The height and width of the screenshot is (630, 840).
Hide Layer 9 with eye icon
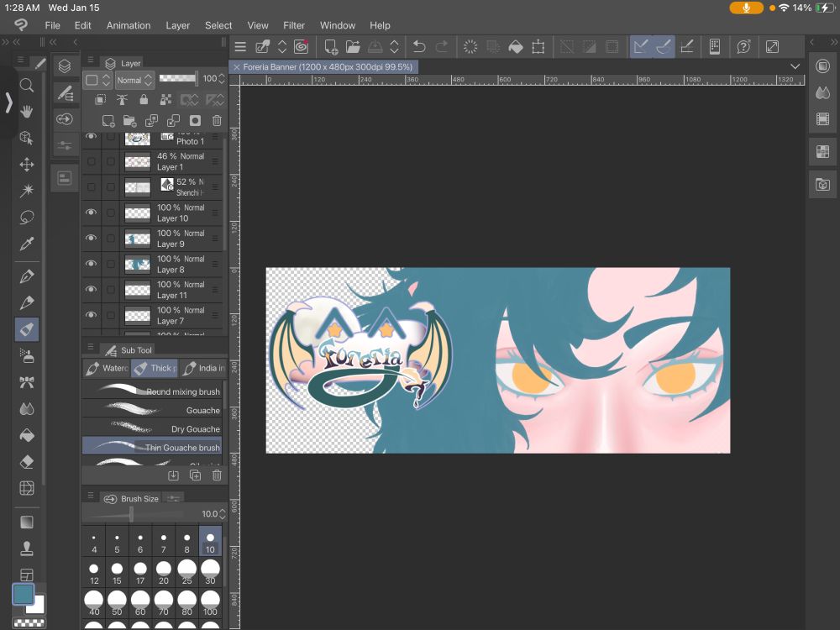(x=91, y=238)
